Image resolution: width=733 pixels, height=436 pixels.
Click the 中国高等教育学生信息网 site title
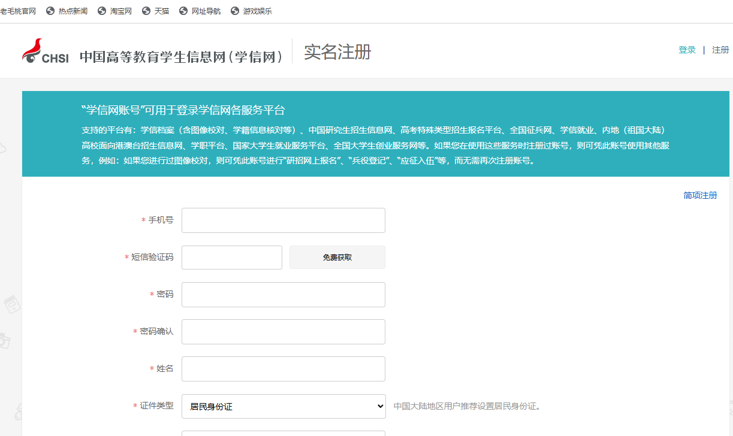(x=181, y=57)
